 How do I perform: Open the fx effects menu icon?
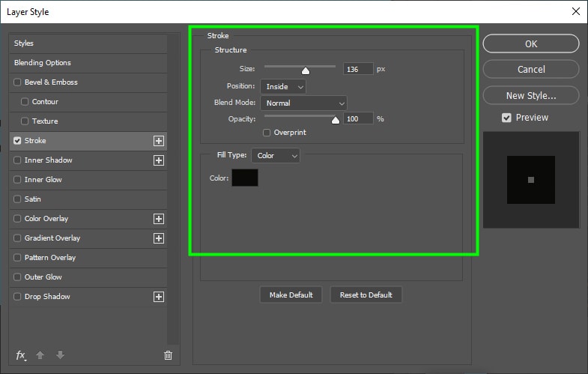tap(21, 355)
